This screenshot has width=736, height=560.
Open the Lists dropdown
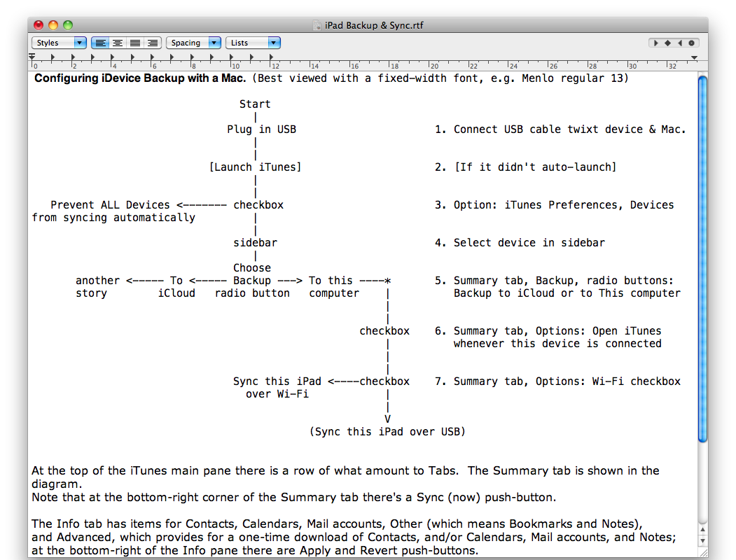[x=253, y=43]
